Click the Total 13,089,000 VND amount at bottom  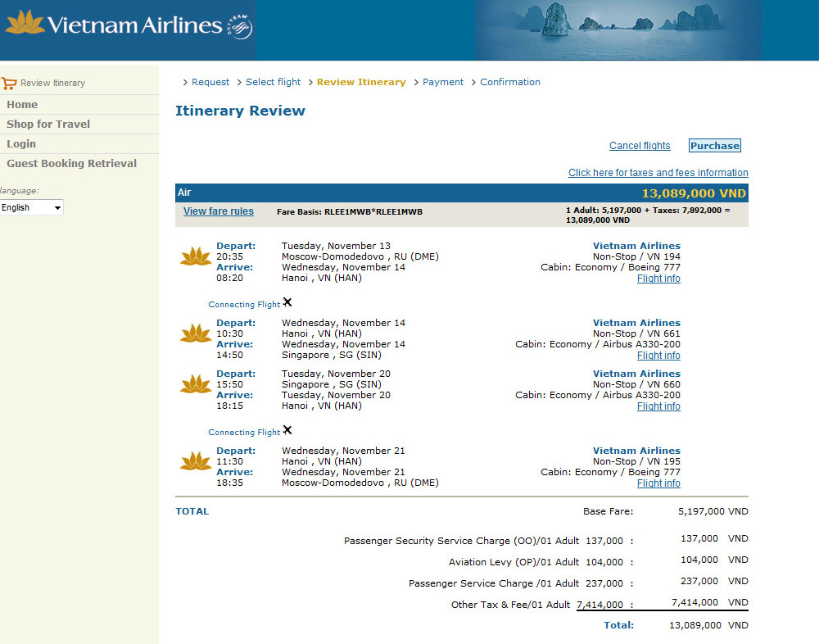[708, 625]
